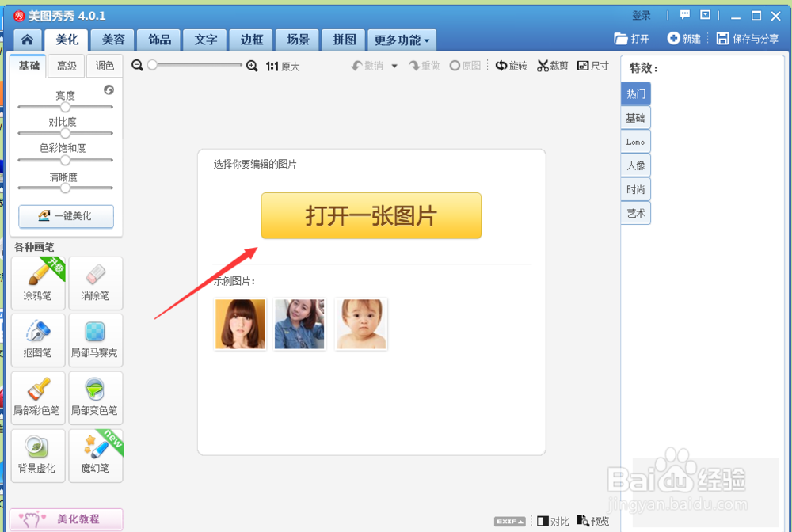Viewport: 792px width, 532px height.
Task: Open the 尺寸 resize tool
Action: click(593, 66)
